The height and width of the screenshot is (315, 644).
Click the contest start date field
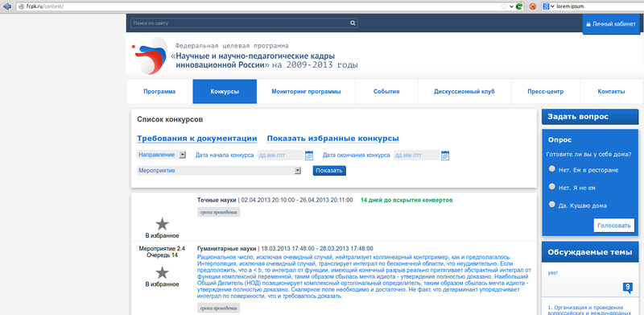click(x=280, y=155)
